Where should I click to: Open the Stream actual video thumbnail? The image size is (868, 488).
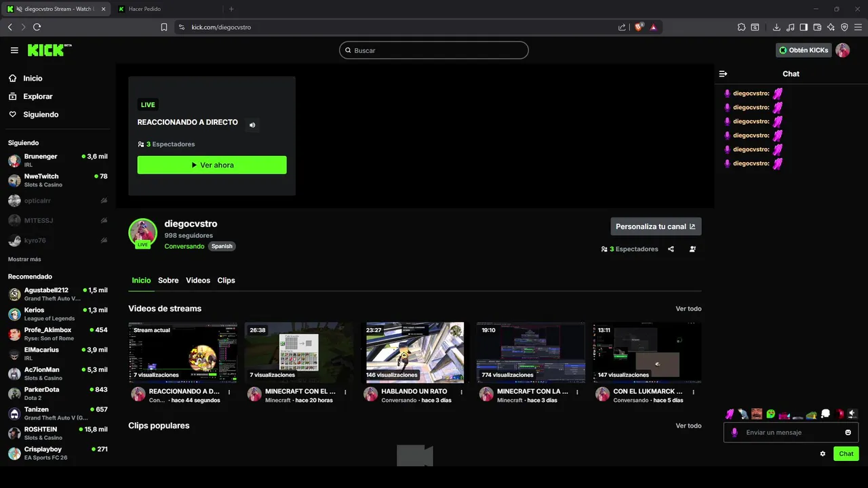pos(182,352)
